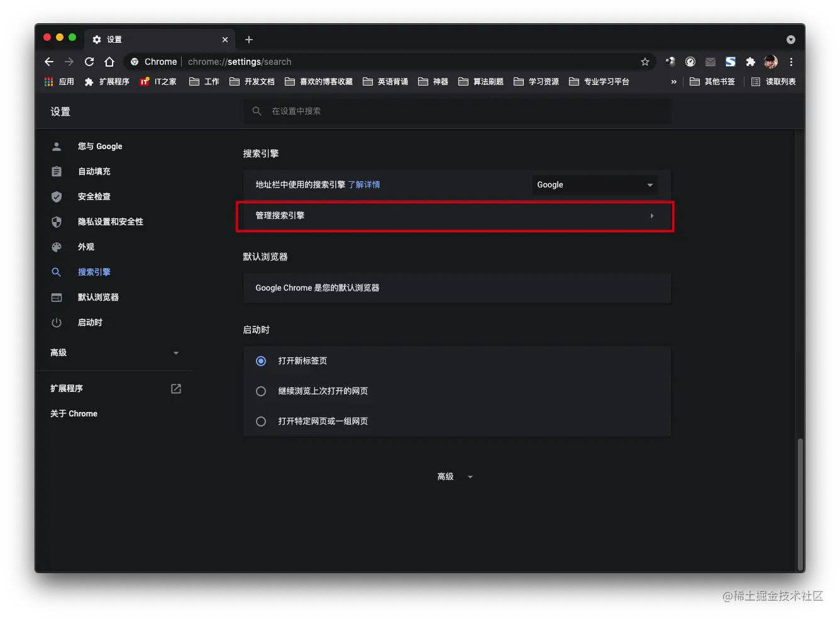Click the Chrome site info icon in address bar
Image resolution: width=840 pixels, height=619 pixels.
135,62
